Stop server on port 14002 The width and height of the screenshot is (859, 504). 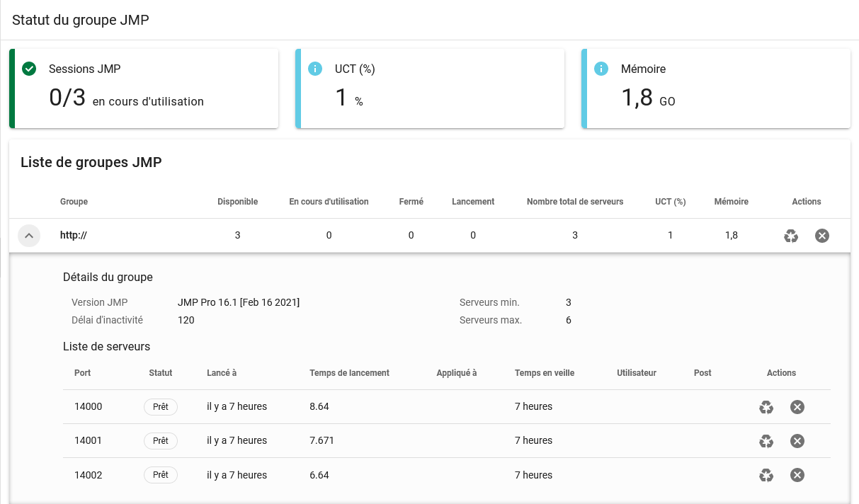[x=797, y=475]
